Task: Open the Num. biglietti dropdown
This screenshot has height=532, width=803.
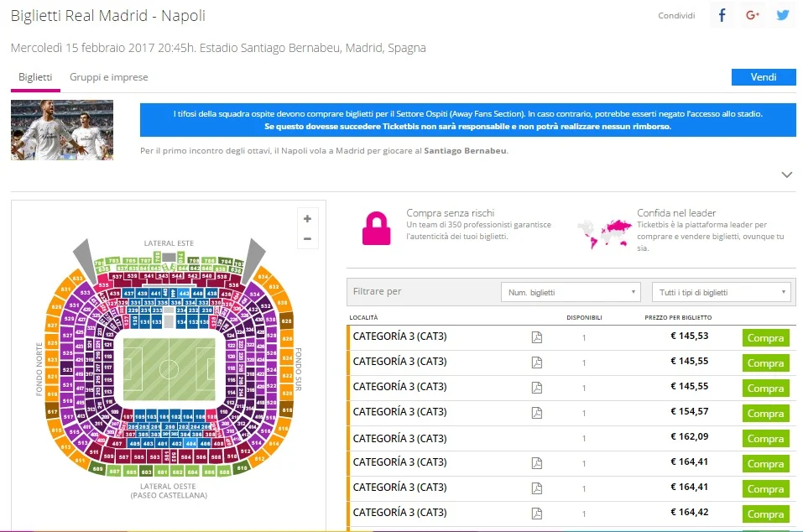Action: pyautogui.click(x=571, y=292)
